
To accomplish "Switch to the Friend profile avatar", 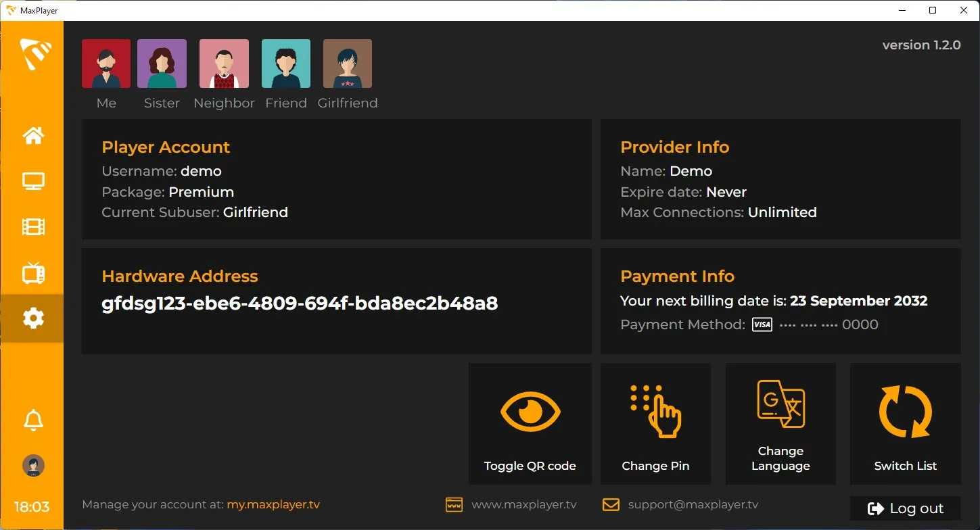I will click(286, 64).
